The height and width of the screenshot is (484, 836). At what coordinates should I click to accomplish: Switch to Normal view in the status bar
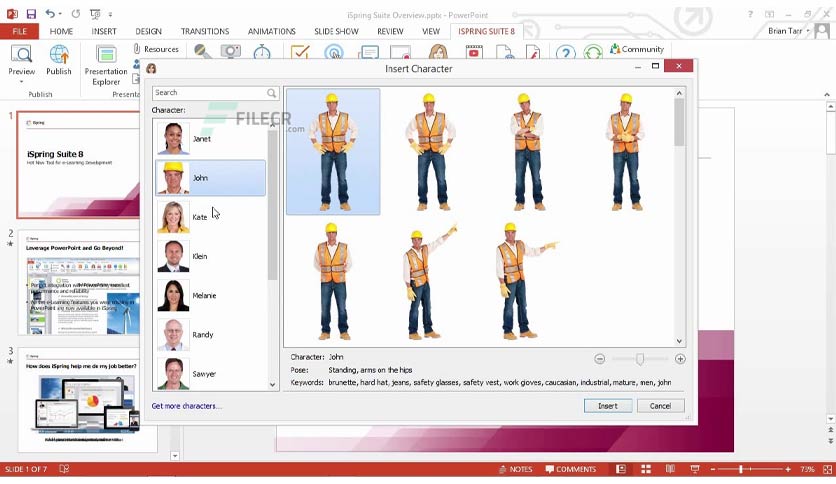[621, 469]
